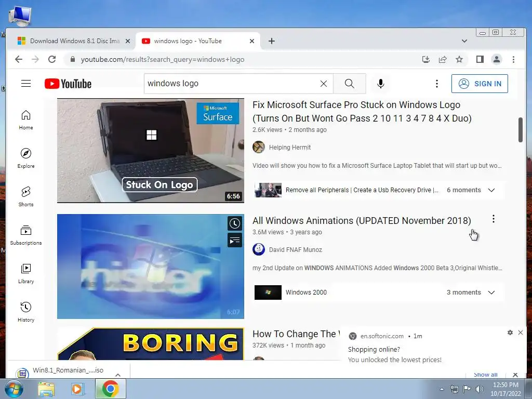Screen dimensions: 532x399
Task: Open the BORING video thumbnail
Action: click(151, 344)
